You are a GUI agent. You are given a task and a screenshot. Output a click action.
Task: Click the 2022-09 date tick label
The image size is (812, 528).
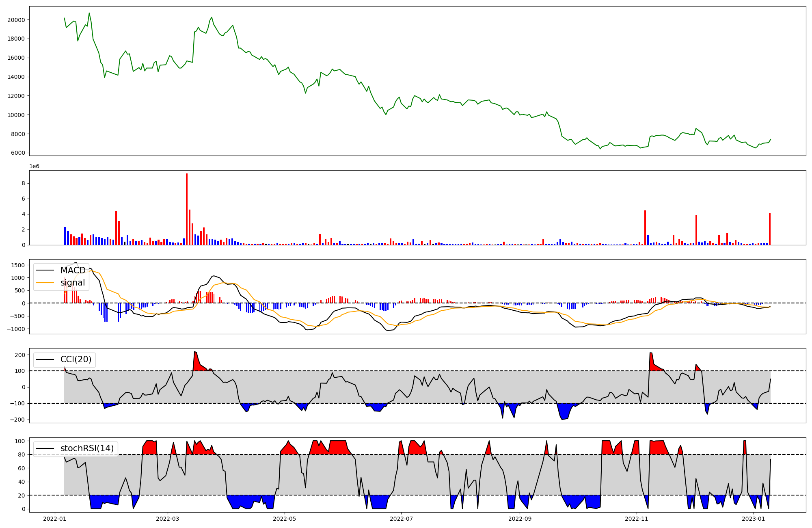[x=520, y=519]
